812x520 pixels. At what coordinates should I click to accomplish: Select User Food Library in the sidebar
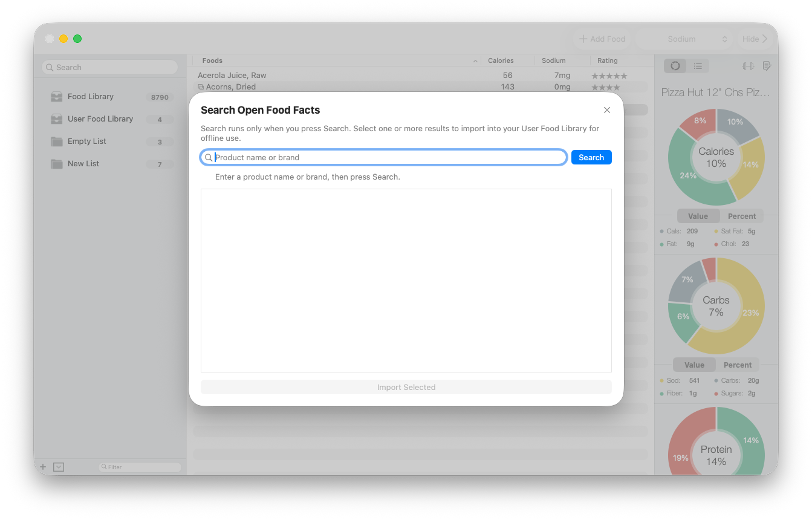coord(110,119)
